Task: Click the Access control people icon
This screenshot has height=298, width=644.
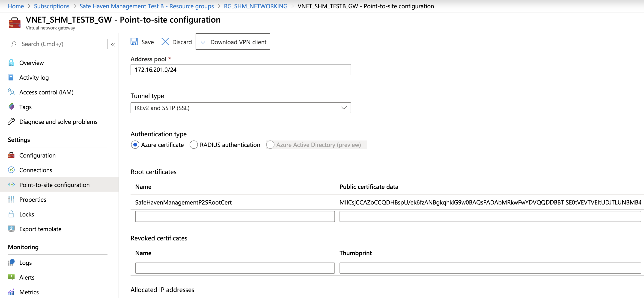Action: click(x=11, y=92)
